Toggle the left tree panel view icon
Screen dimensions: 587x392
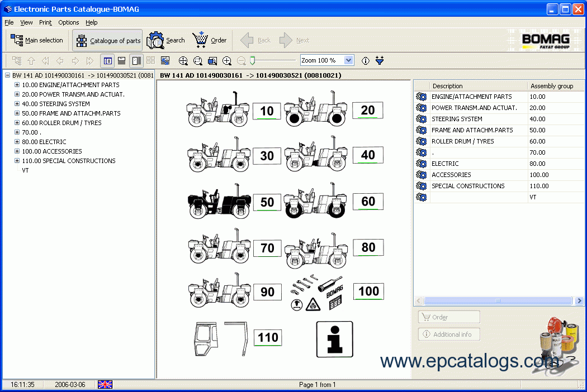107,61
